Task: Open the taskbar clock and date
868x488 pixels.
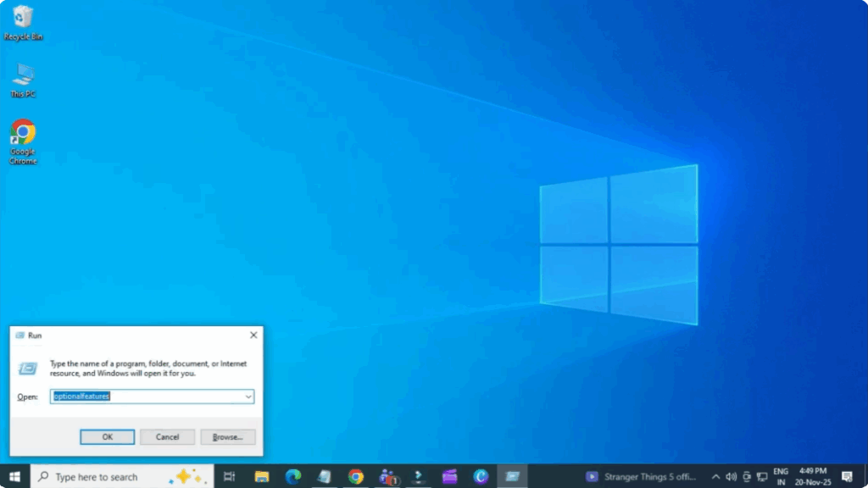Action: (812, 477)
